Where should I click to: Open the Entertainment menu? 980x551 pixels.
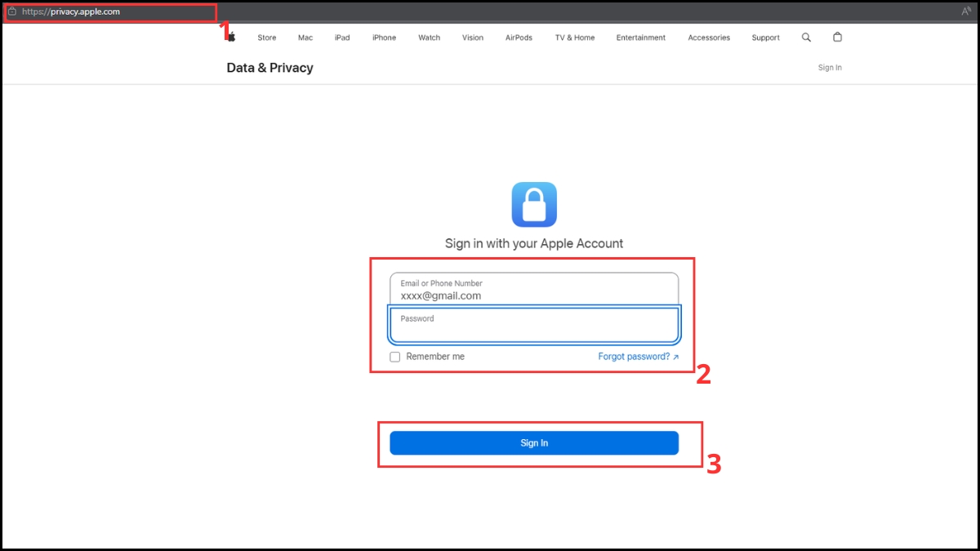pyautogui.click(x=641, y=38)
